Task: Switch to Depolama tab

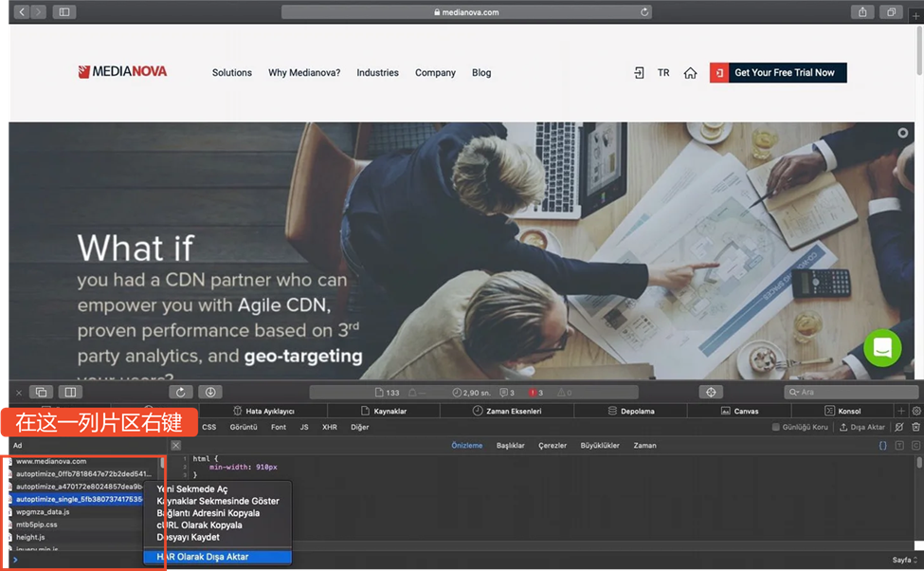Action: pyautogui.click(x=631, y=411)
